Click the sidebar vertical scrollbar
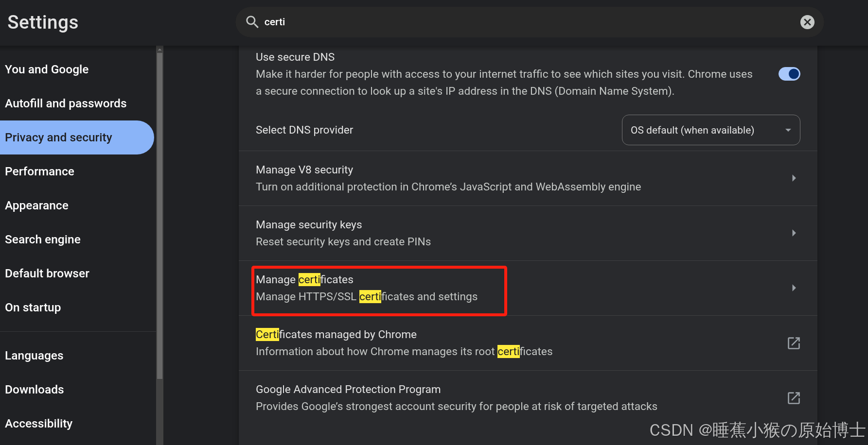This screenshot has height=445, width=868. [x=159, y=214]
